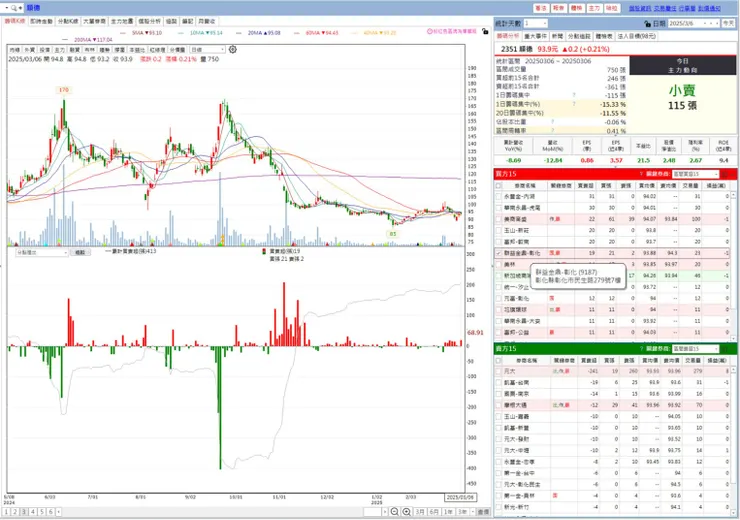This screenshot has width=740, height=520.
Task: Toggle 均線 indicator button
Action: (15, 50)
